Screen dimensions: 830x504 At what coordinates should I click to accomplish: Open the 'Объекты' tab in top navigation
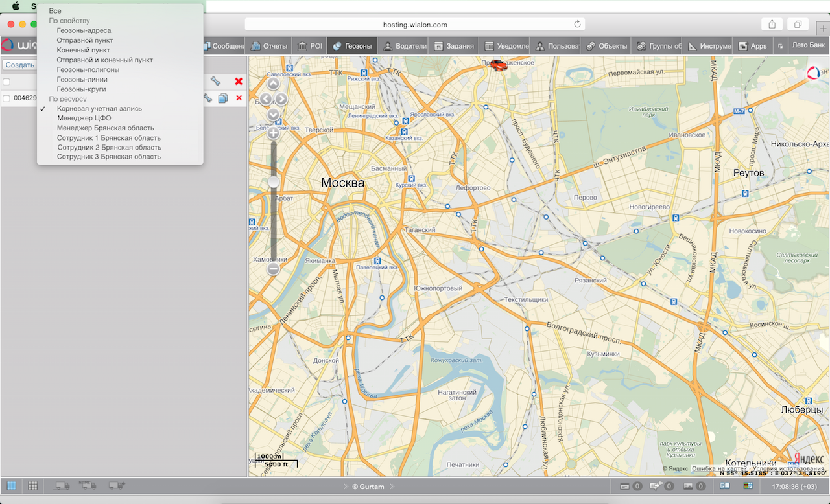click(x=607, y=46)
